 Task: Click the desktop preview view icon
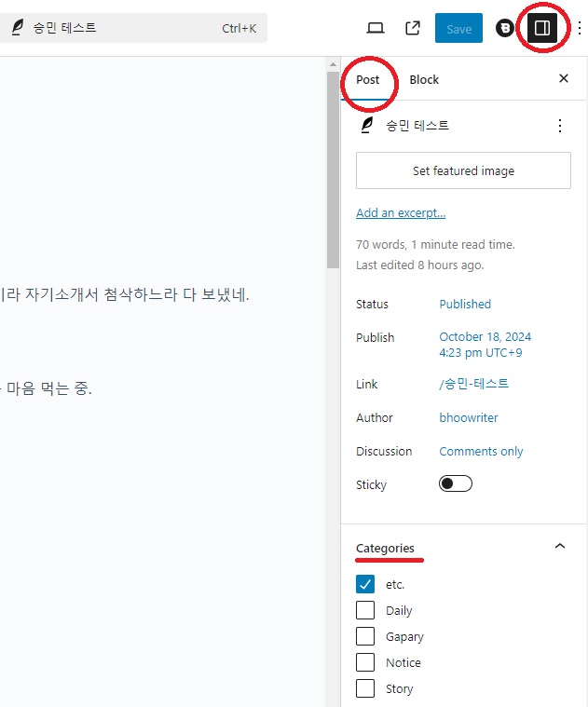(376, 28)
